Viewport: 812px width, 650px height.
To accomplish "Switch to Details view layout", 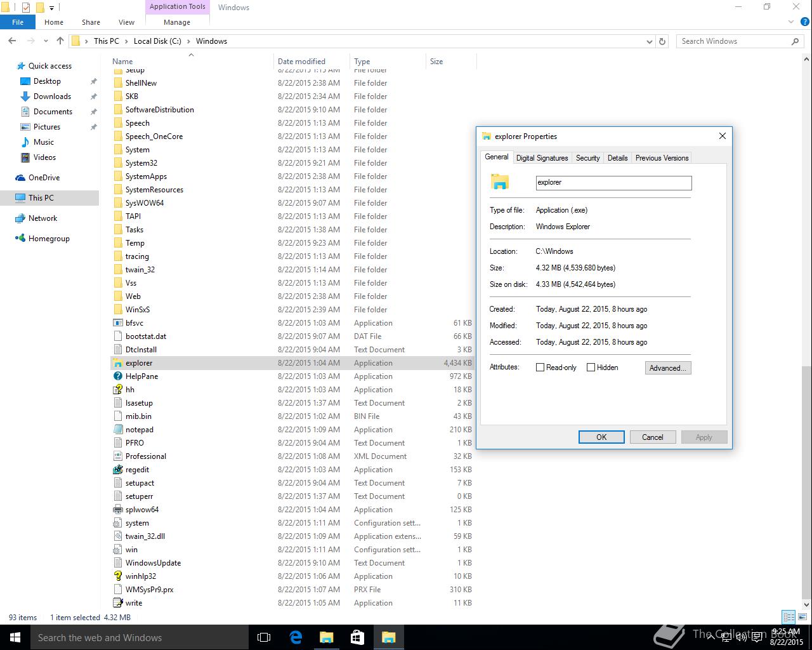I will (x=789, y=617).
